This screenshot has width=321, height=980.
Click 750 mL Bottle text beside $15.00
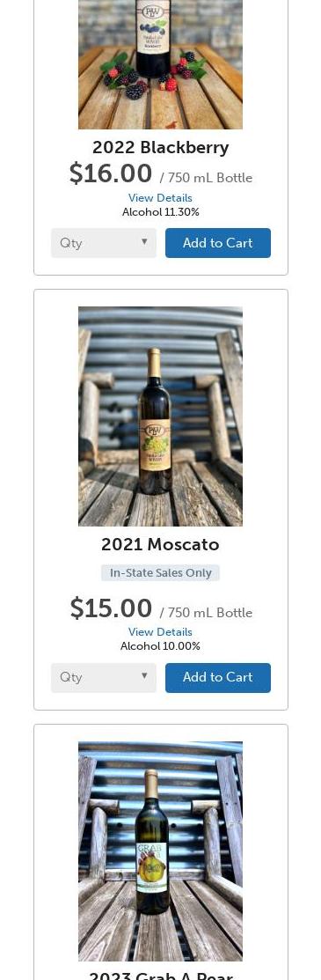point(210,613)
